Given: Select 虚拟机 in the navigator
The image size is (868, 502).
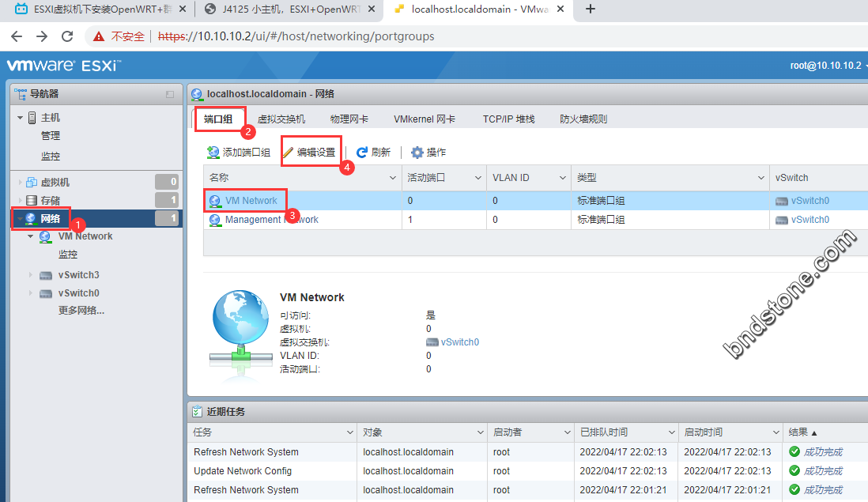Looking at the screenshot, I should pyautogui.click(x=55, y=182).
